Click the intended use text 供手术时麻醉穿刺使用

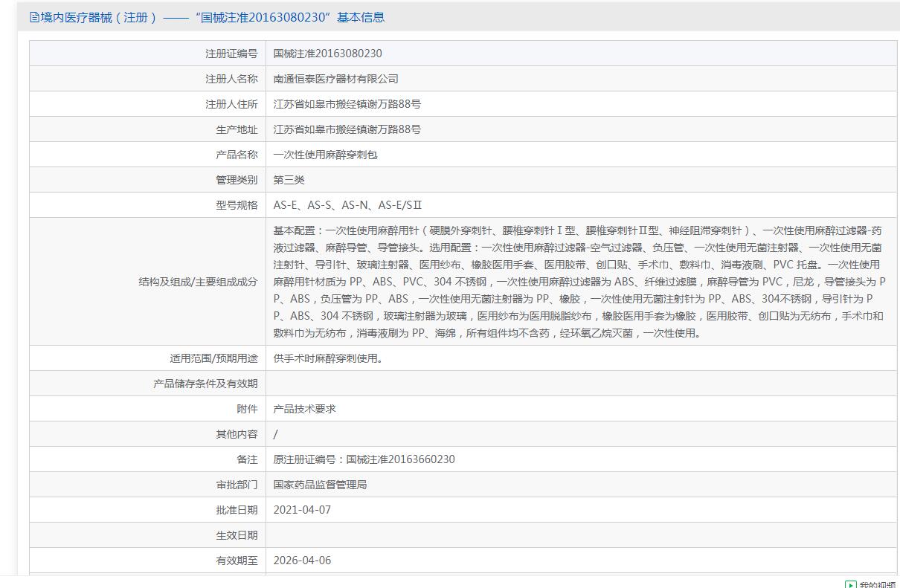328,358
